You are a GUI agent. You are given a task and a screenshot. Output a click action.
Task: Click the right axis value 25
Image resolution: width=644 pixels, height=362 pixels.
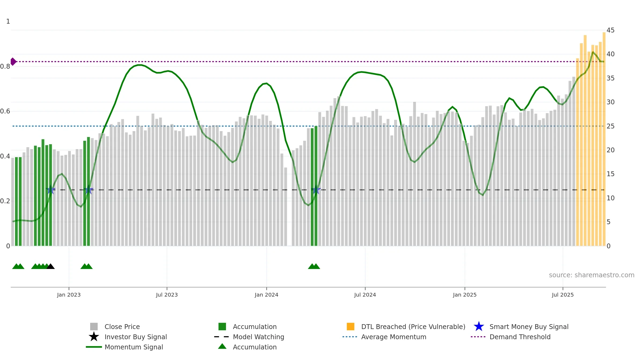pos(610,126)
